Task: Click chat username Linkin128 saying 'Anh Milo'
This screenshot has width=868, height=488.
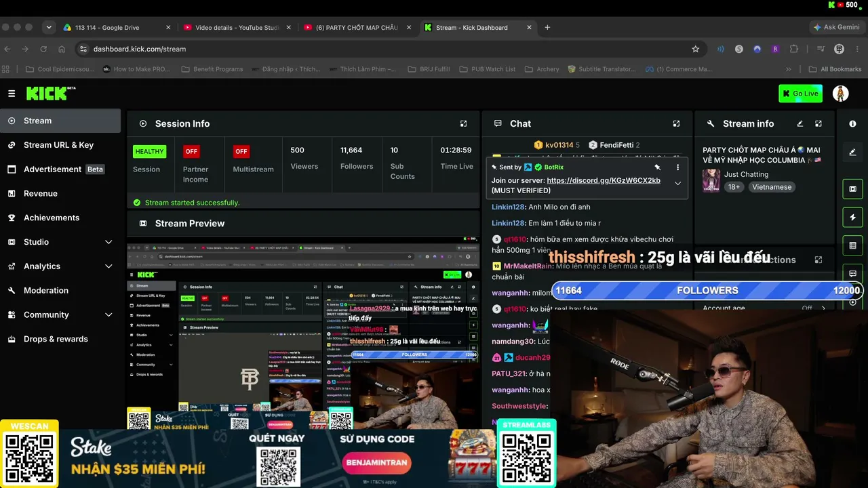Action: tap(509, 207)
